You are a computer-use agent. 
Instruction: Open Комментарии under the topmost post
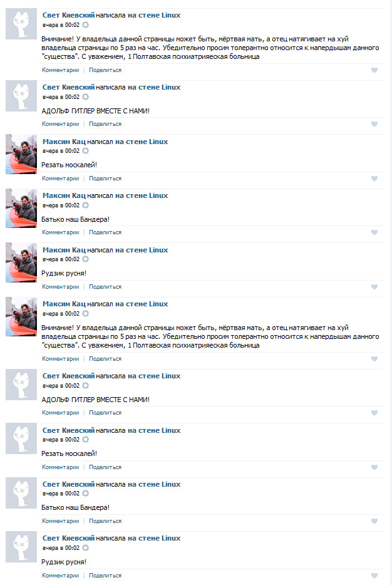(60, 70)
